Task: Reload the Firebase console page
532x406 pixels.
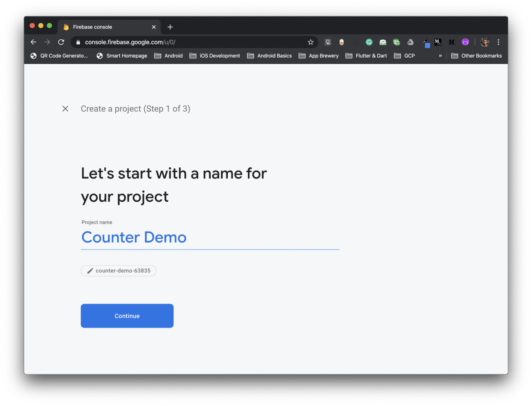Action: pyautogui.click(x=61, y=42)
